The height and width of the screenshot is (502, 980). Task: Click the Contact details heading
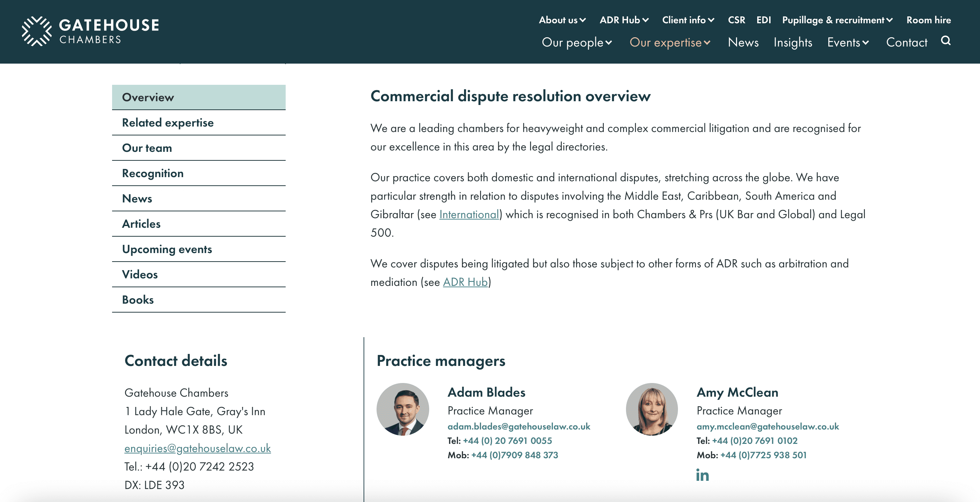[x=176, y=361]
